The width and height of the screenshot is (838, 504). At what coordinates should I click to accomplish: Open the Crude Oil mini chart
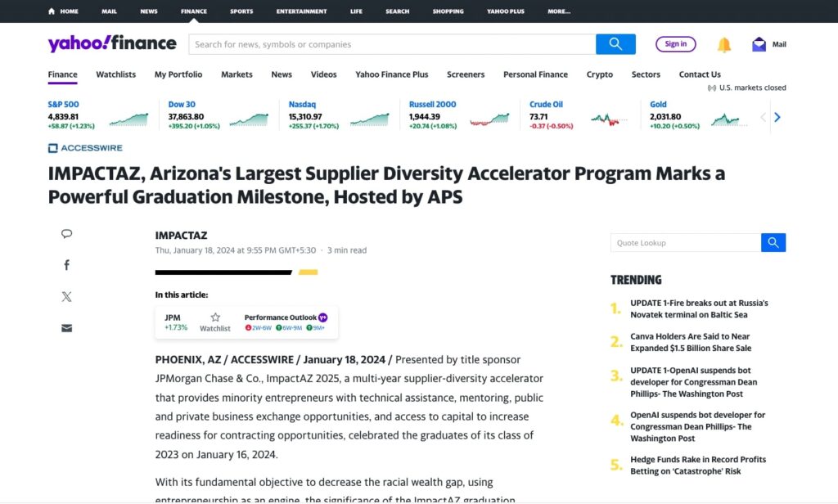point(609,119)
